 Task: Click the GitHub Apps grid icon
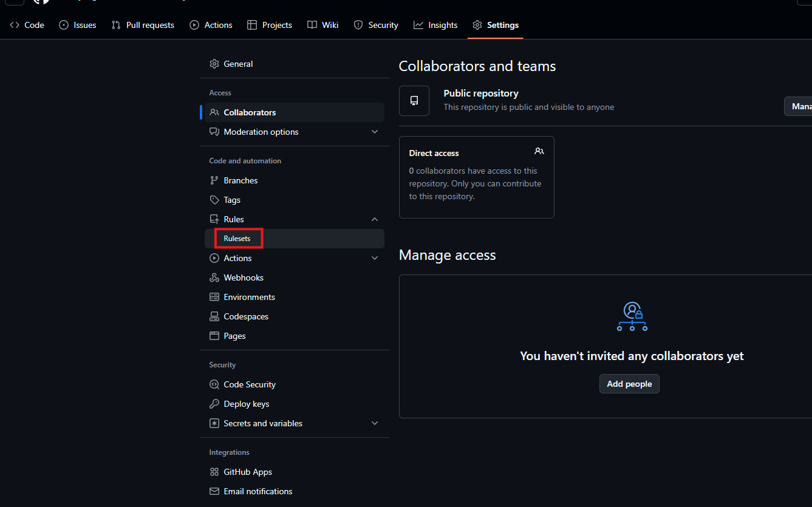pyautogui.click(x=214, y=472)
